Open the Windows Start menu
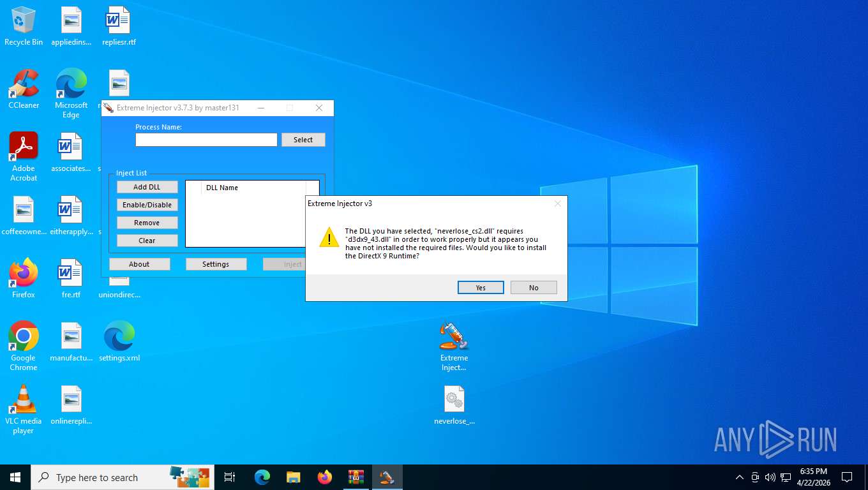Viewport: 868px width, 490px height. [15, 477]
